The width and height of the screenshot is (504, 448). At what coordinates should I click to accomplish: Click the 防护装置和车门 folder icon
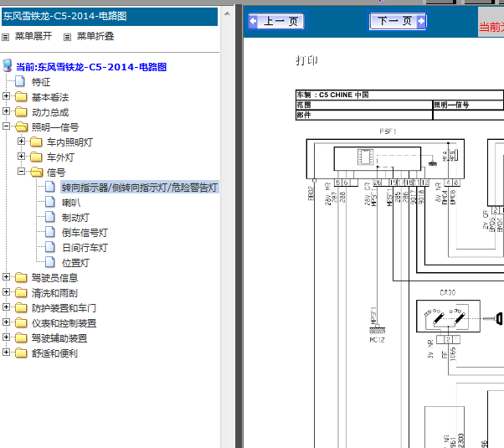tap(21, 307)
